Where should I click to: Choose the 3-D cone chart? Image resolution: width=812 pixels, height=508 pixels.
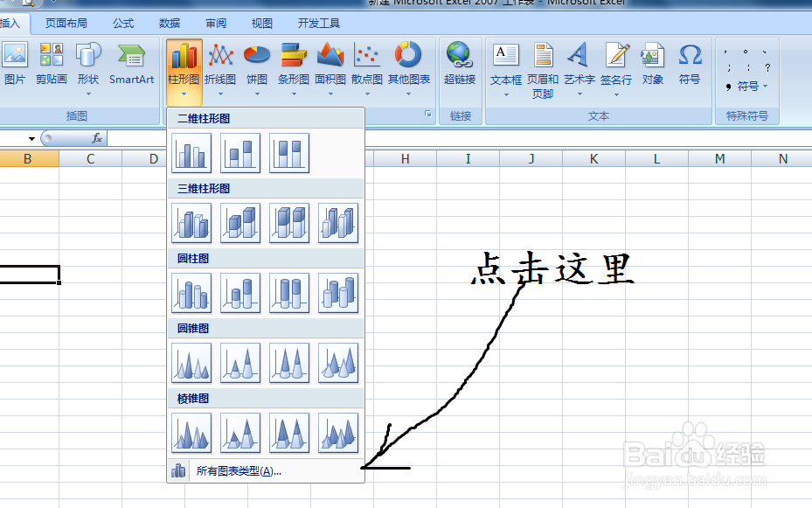[x=338, y=363]
